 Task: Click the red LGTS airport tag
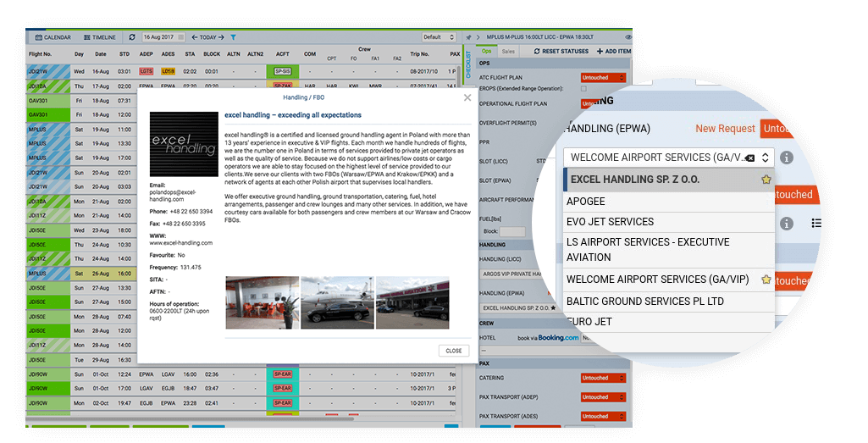[x=147, y=71]
